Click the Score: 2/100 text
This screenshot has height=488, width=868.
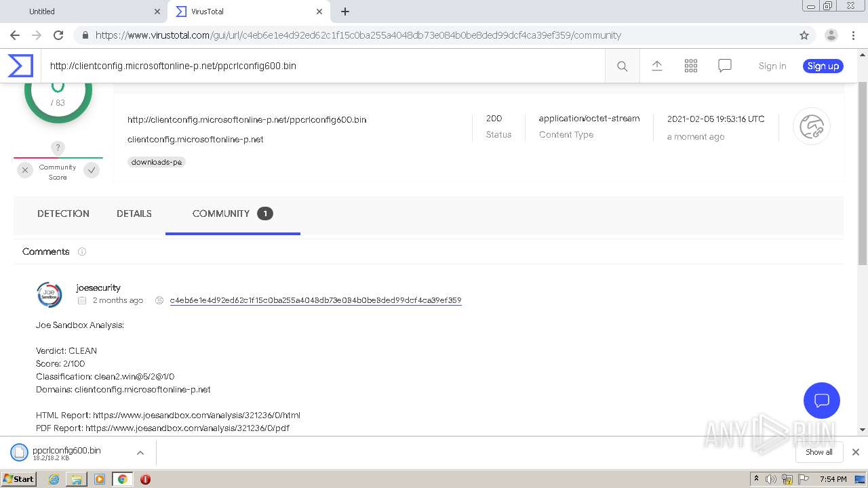tap(62, 363)
